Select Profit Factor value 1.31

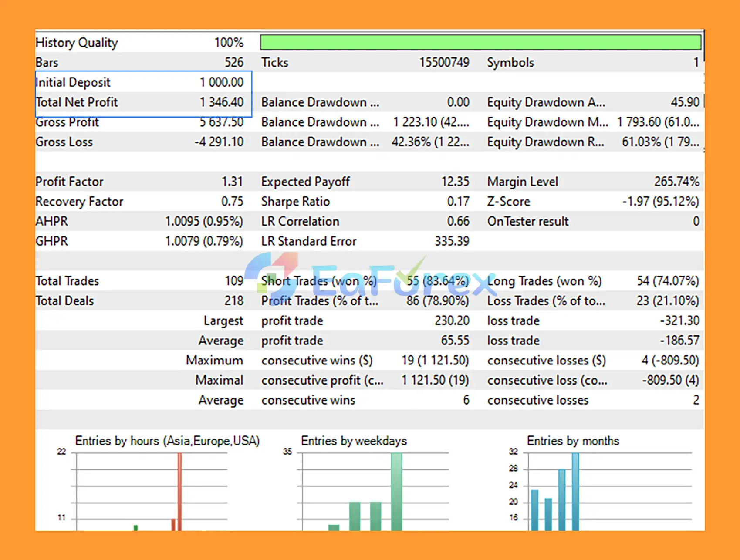232,182
